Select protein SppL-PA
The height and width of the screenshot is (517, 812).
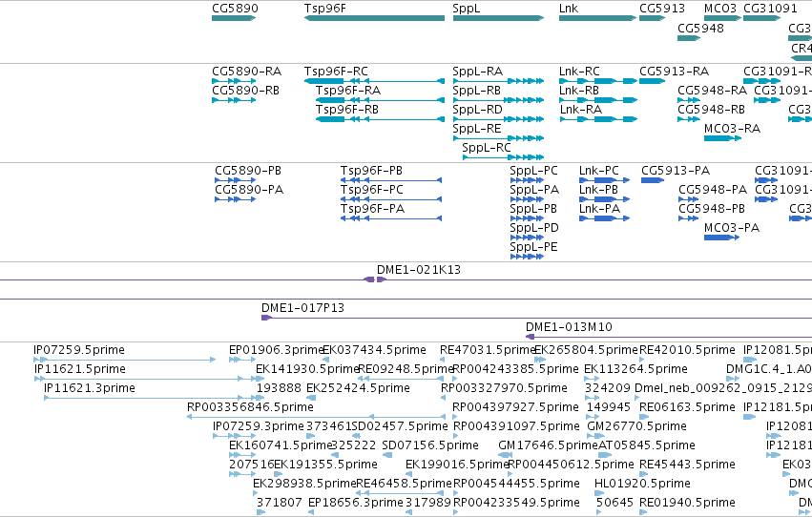527,199
